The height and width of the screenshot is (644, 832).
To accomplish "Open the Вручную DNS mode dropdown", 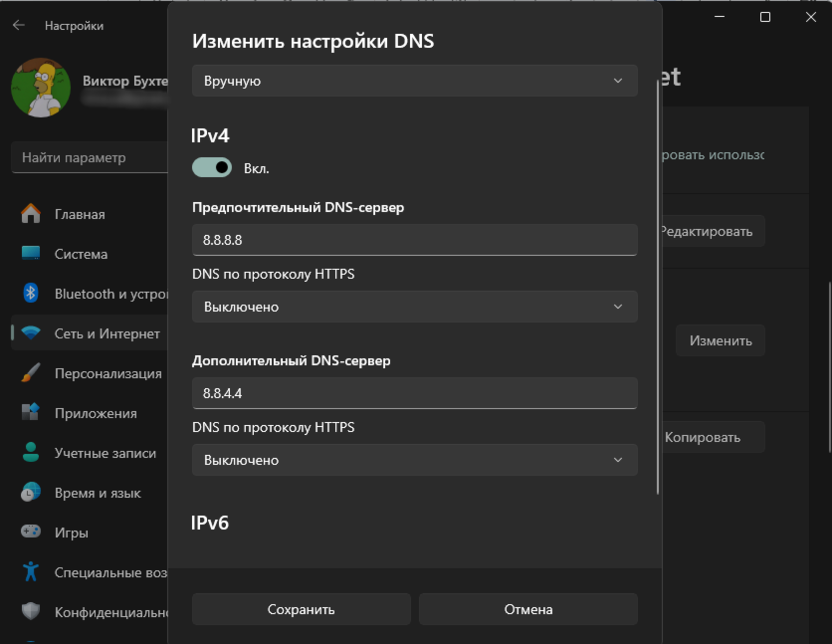I will 414,81.
